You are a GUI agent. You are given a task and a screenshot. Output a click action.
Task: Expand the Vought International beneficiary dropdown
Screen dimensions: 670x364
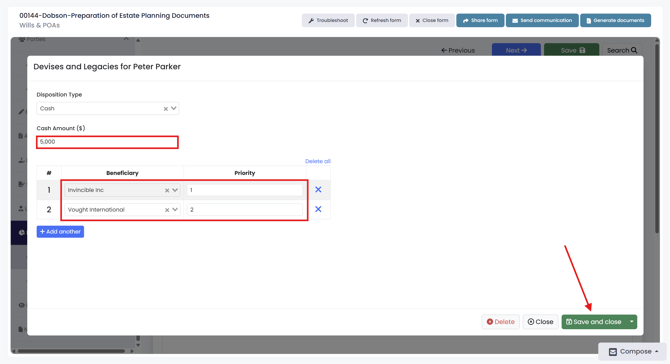175,210
